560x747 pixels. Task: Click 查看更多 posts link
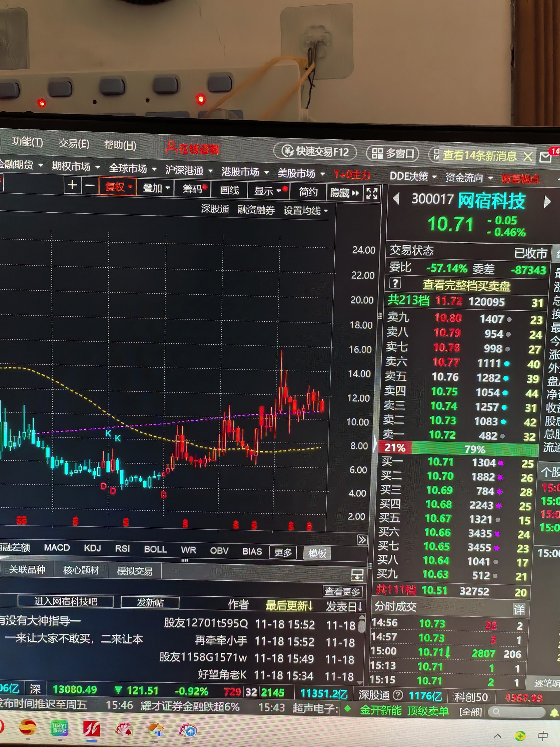342,591
